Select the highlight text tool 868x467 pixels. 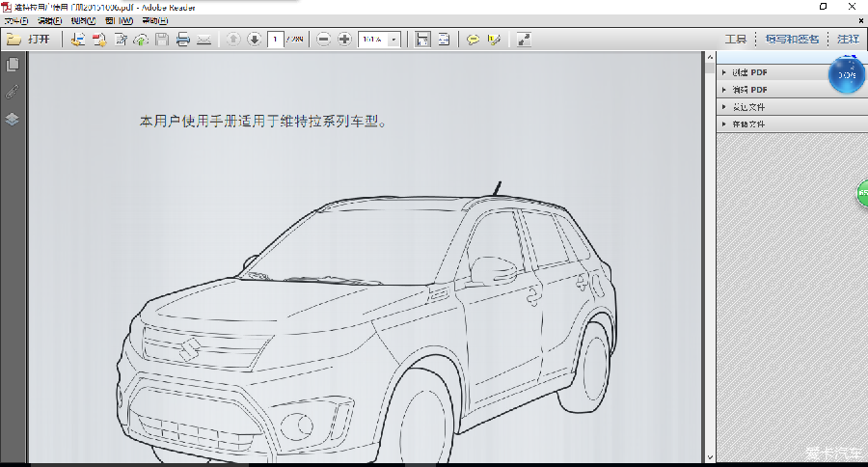pyautogui.click(x=494, y=40)
